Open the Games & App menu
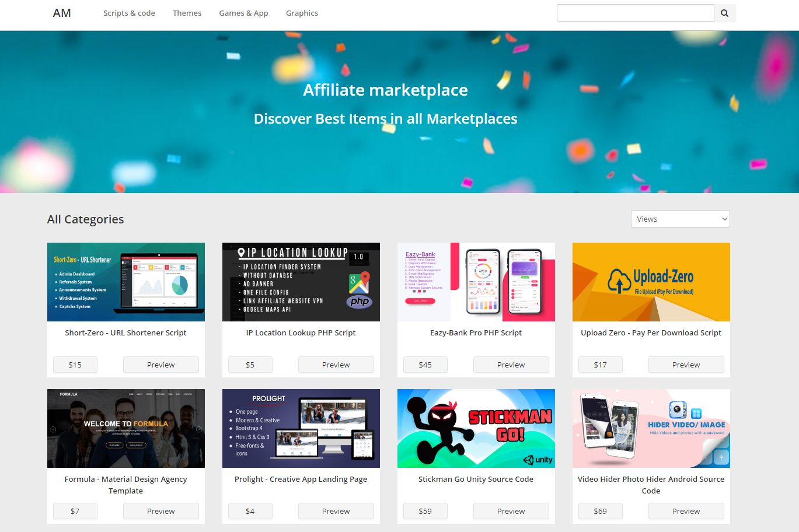Screen dimensions: 799x532 click(x=243, y=13)
